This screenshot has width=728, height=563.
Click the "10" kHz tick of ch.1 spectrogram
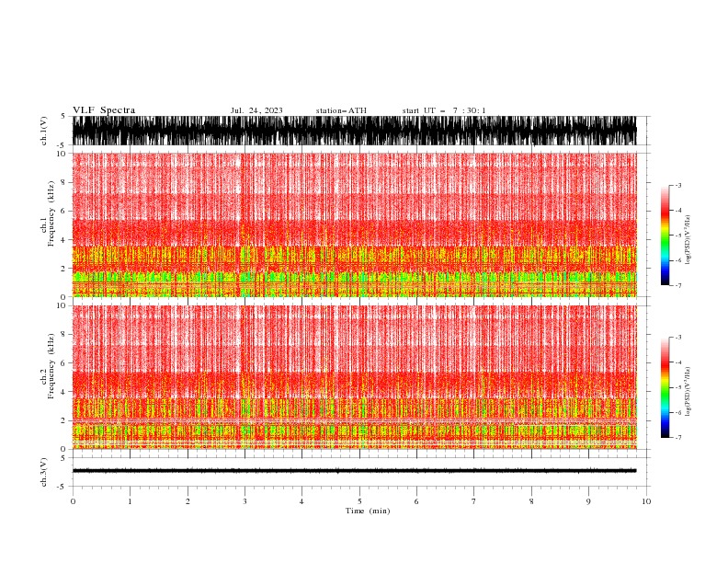point(62,154)
